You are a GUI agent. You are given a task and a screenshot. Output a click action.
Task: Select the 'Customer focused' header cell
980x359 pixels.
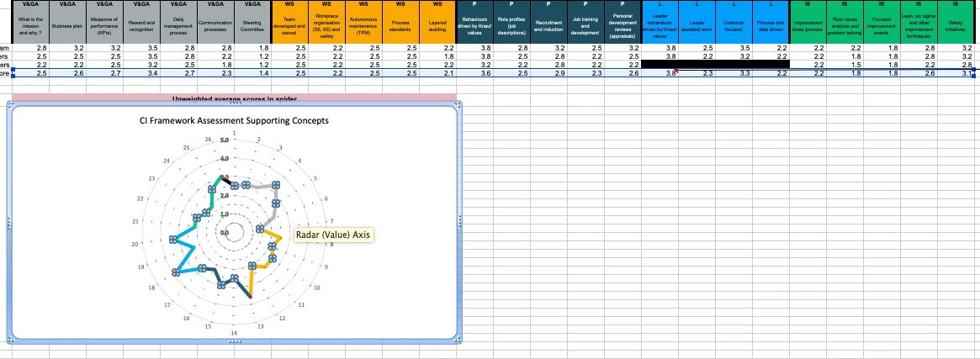(734, 26)
